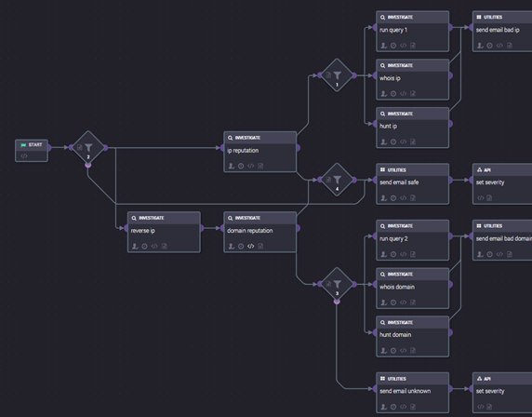Viewport: 532px width, 417px height.
Task: Open the notes icon inside filter block 2
Action: pyautogui.click(x=80, y=147)
